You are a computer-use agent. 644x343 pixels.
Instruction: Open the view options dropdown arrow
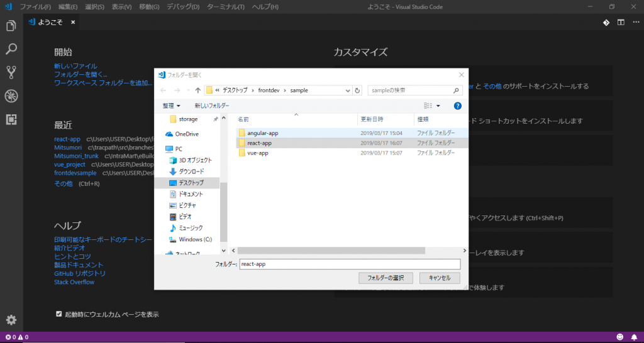coord(438,106)
